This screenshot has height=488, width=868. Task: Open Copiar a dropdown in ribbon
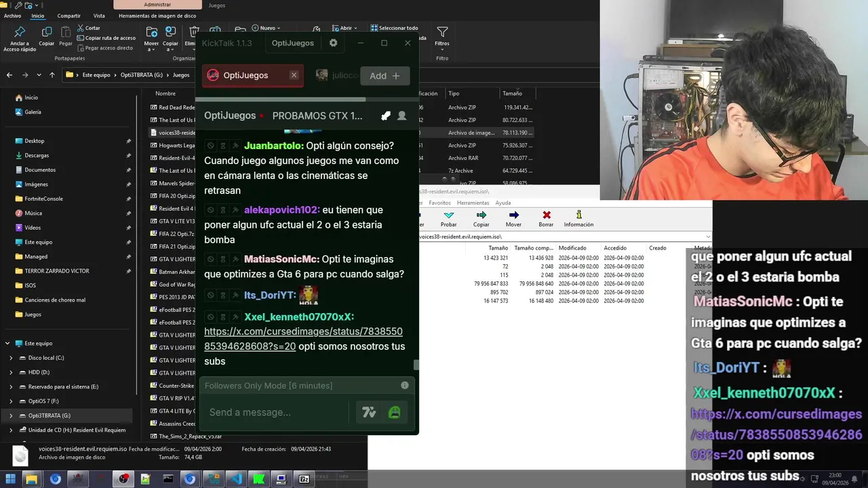pos(171,38)
